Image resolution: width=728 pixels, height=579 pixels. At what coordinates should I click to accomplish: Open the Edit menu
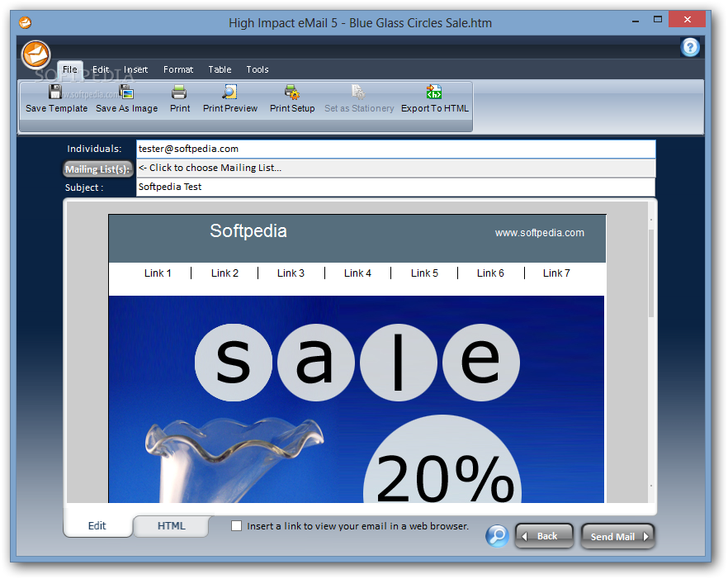click(101, 69)
